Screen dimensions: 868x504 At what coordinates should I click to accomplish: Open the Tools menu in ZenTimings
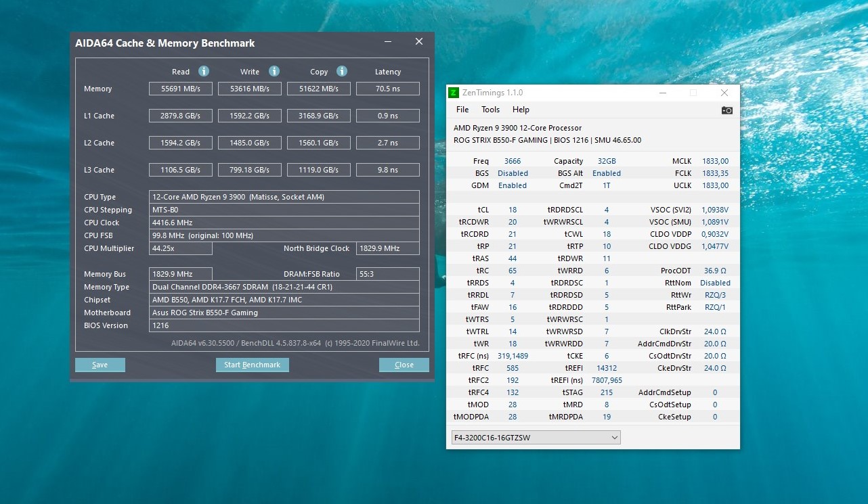490,110
